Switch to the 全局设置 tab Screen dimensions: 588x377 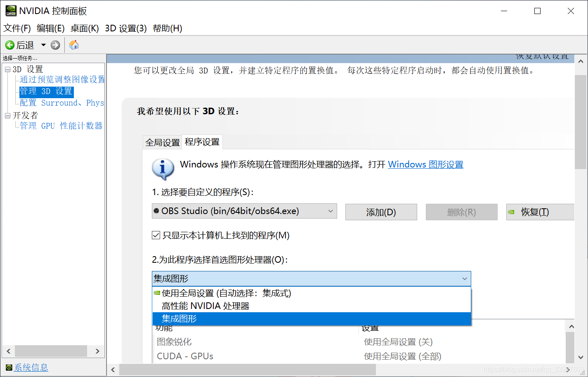(x=163, y=142)
